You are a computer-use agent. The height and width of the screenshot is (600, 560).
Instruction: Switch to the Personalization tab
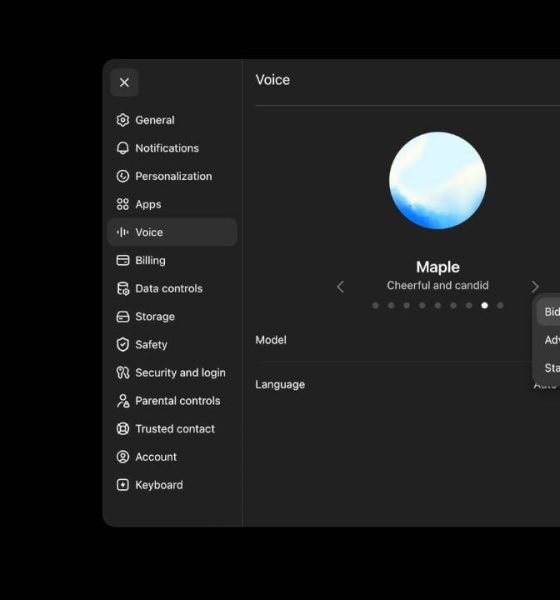(172, 176)
